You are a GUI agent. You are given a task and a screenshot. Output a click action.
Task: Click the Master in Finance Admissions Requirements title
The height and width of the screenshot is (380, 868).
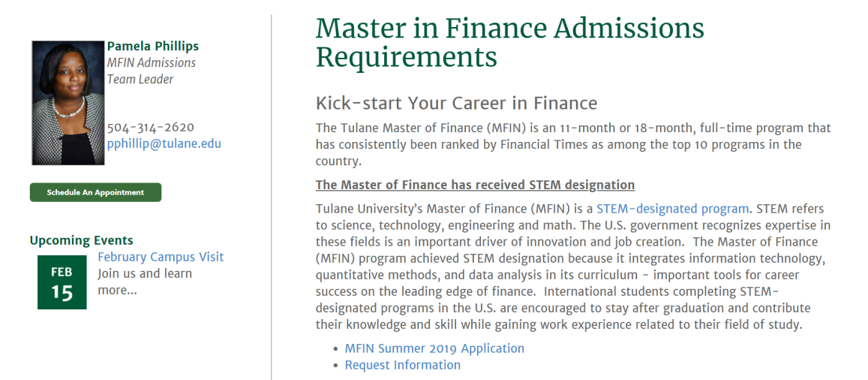pos(509,42)
